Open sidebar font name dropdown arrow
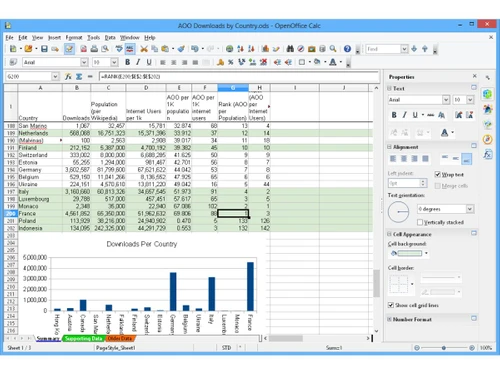 coord(446,100)
